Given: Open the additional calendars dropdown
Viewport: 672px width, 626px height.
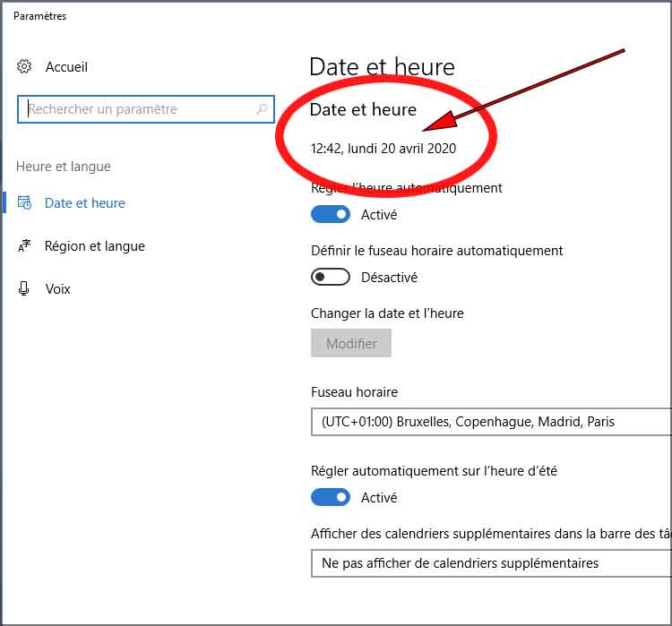Looking at the screenshot, I should coord(491,563).
